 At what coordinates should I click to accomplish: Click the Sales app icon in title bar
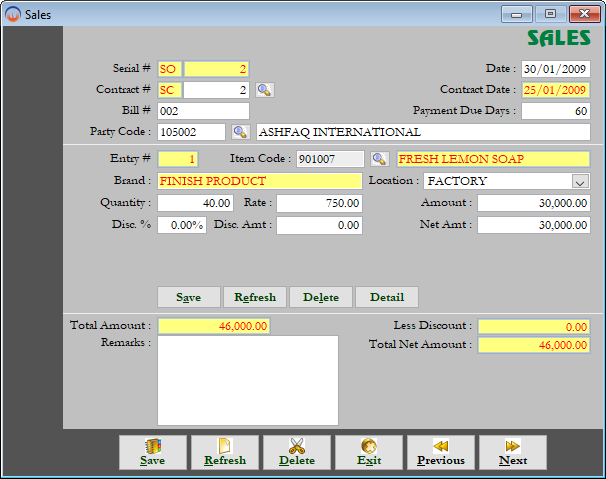pyautogui.click(x=13, y=15)
